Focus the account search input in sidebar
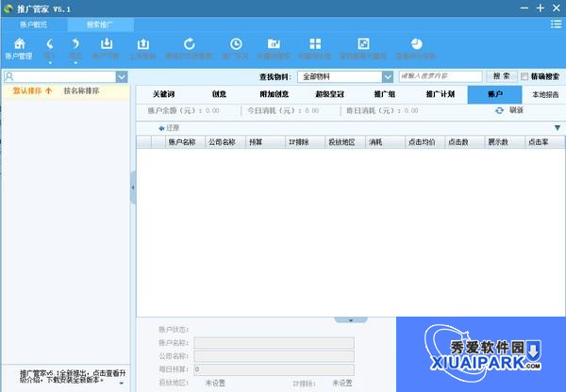Screen dimensions: 566x392 pyautogui.click(x=64, y=76)
